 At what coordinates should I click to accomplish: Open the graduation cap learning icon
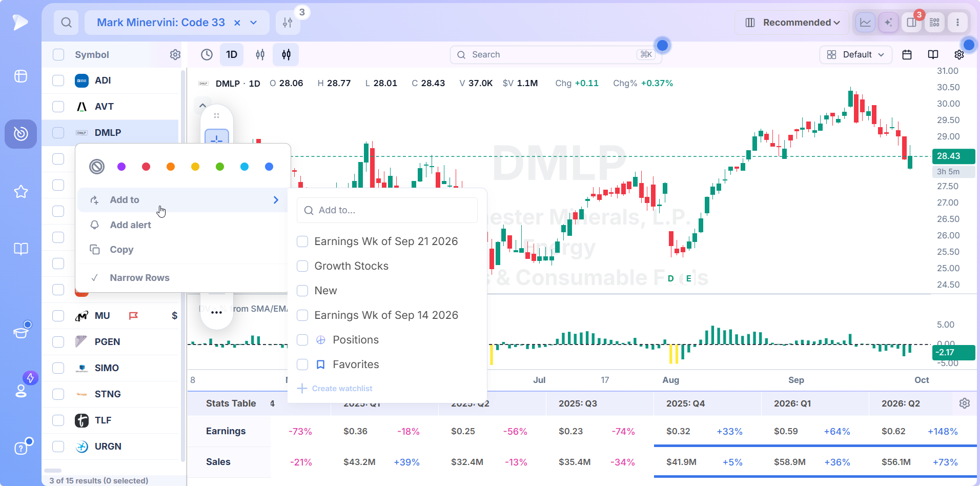click(21, 332)
